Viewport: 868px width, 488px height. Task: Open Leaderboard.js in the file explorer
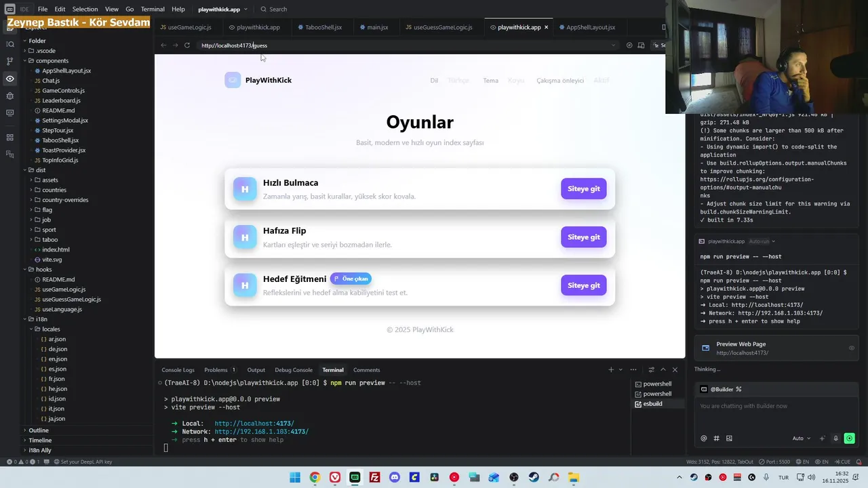point(61,100)
